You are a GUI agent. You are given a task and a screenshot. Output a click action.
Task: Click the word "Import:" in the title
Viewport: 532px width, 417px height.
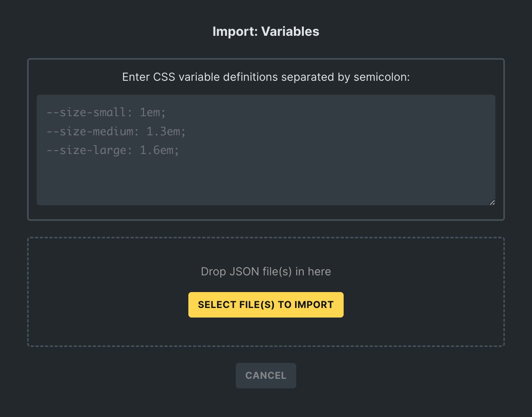pos(235,31)
